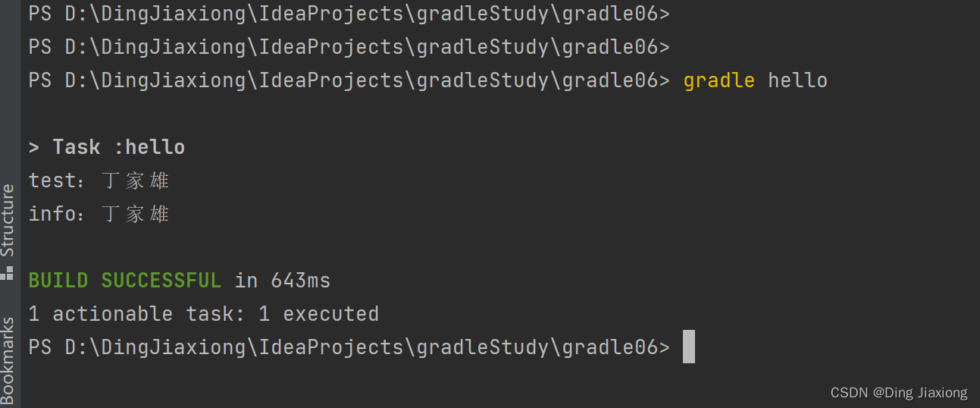The image size is (980, 408).
Task: Click the yellow "gradle" command word
Action: tap(719, 80)
